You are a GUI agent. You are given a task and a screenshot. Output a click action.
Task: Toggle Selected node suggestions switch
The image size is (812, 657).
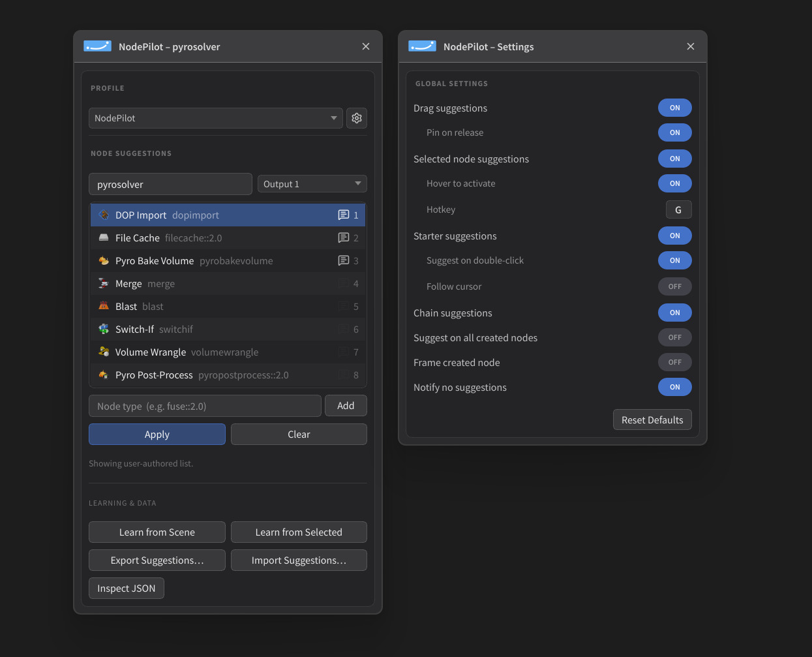[675, 159]
